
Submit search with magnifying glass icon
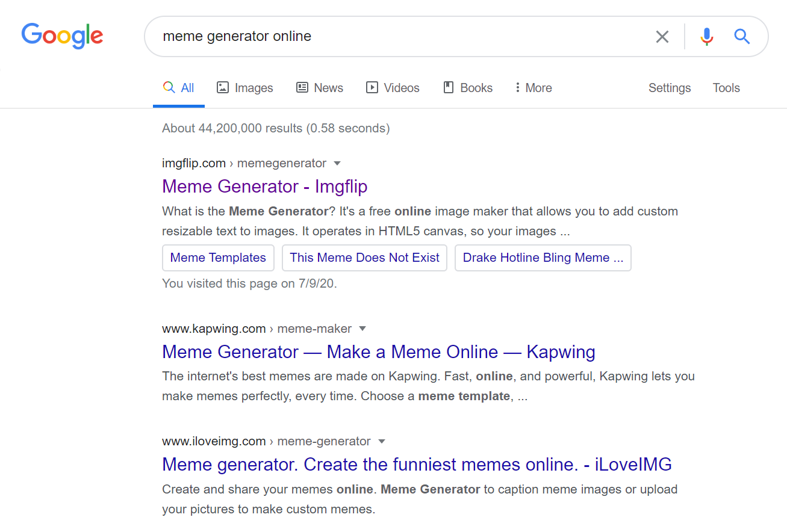(x=742, y=37)
